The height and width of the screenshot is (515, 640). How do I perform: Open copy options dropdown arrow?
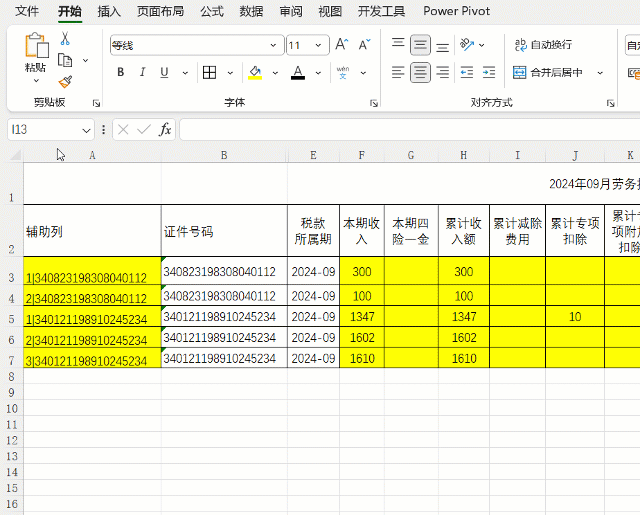pyautogui.click(x=85, y=60)
